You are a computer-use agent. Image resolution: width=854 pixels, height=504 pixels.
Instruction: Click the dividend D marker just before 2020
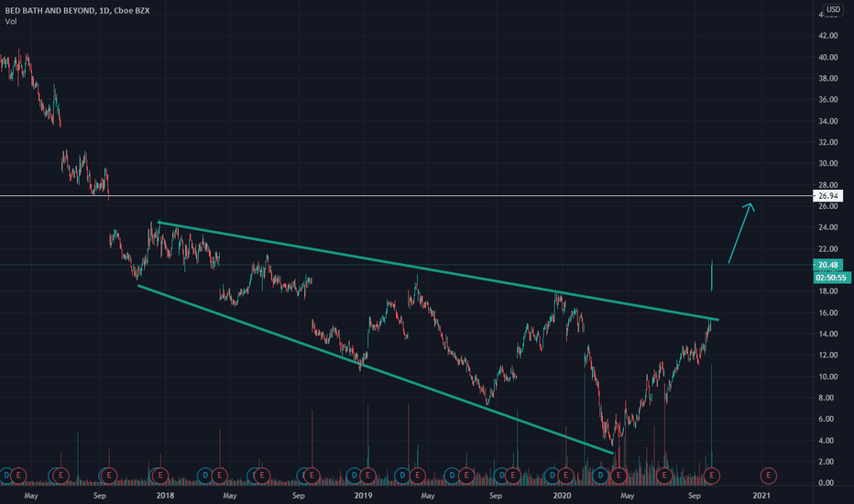point(553,476)
